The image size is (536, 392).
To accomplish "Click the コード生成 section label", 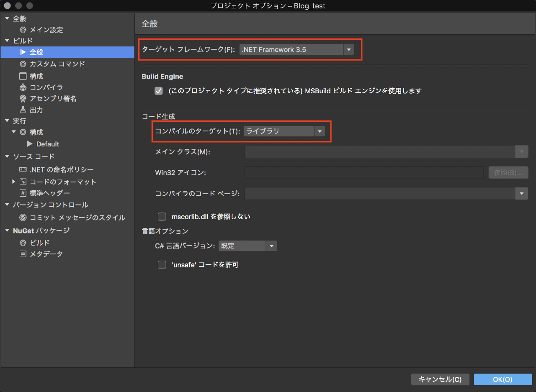I will (x=158, y=117).
